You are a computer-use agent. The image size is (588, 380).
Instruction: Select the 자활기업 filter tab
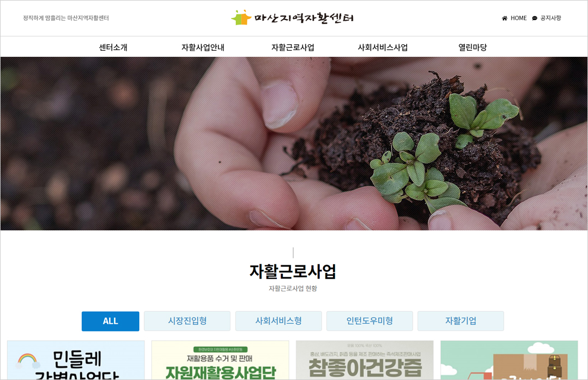coord(461,321)
